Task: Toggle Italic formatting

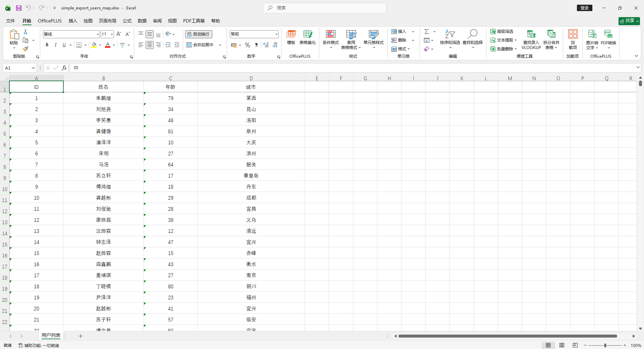Action: (x=56, y=45)
